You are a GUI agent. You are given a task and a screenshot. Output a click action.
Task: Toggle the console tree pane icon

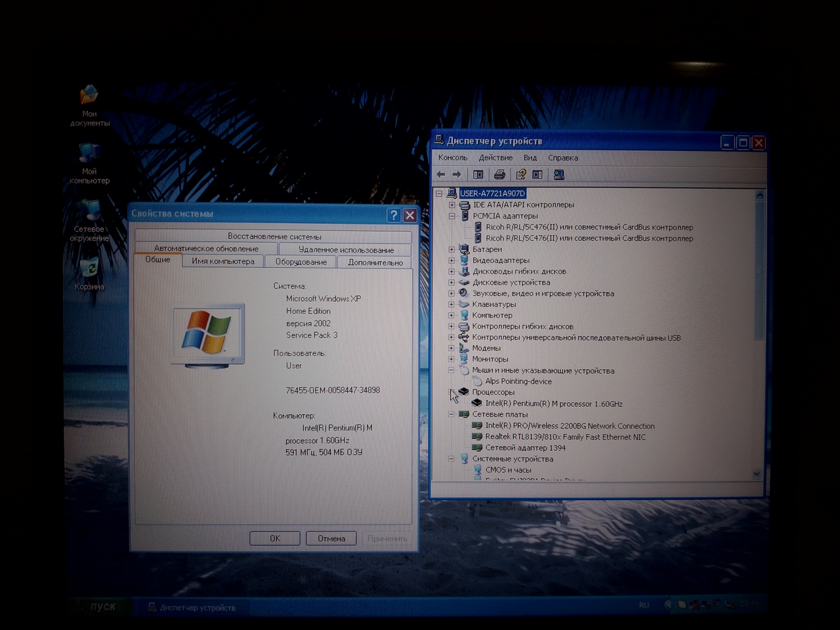click(x=478, y=174)
